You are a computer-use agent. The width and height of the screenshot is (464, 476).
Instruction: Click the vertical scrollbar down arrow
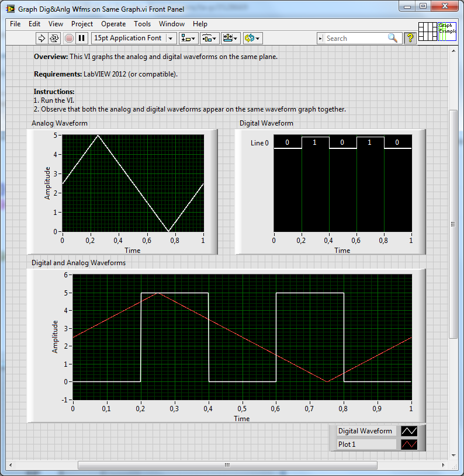[x=453, y=456]
